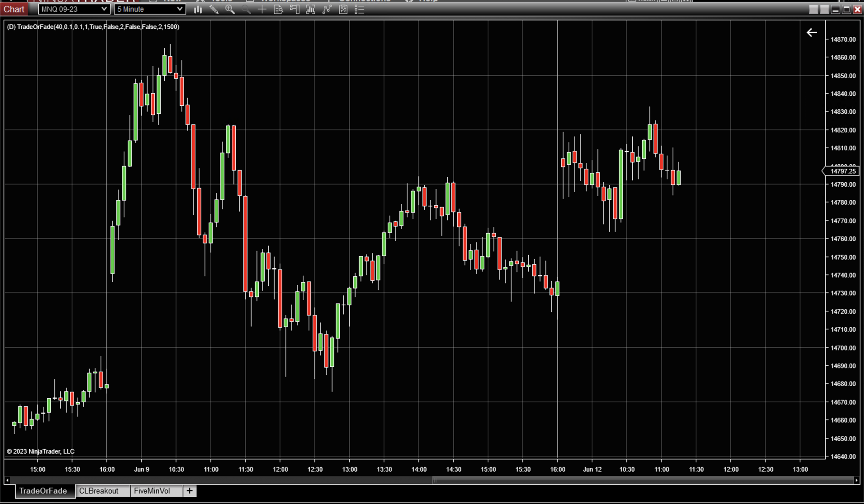Add a new chart tab with plus button
This screenshot has height=504, width=864.
189,491
